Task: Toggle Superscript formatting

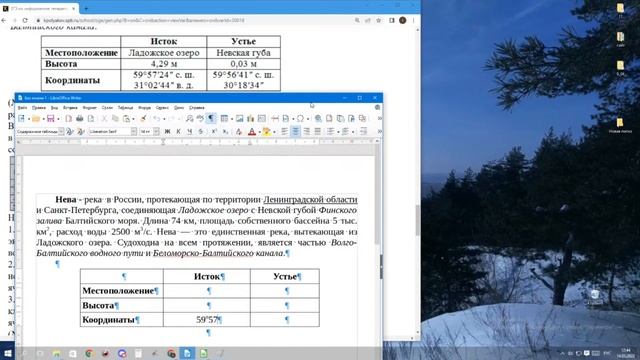Action: [x=214, y=131]
